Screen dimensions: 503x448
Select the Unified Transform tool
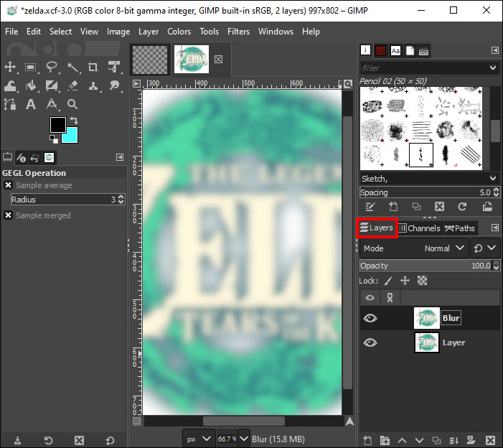114,67
